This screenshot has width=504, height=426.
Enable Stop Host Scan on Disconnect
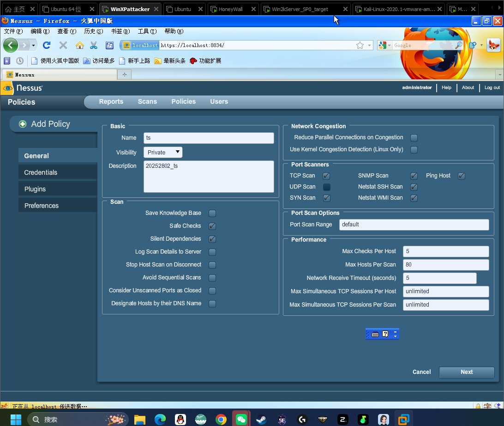point(212,265)
